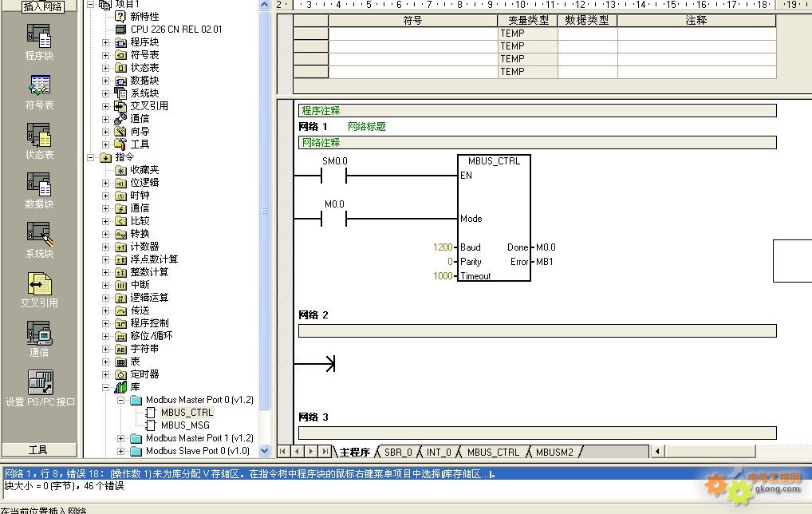Image resolution: width=812 pixels, height=514 pixels.
Task: Select the 收藏夹 folder icon
Action: coord(120,170)
